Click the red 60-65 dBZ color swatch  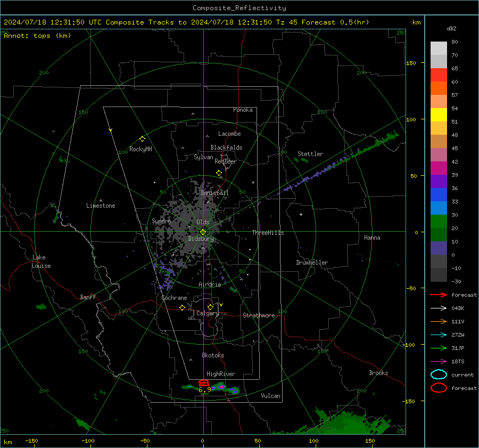point(439,75)
